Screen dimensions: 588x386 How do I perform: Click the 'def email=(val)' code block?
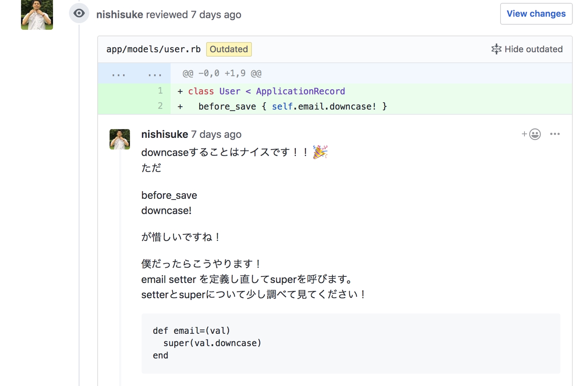pos(351,343)
